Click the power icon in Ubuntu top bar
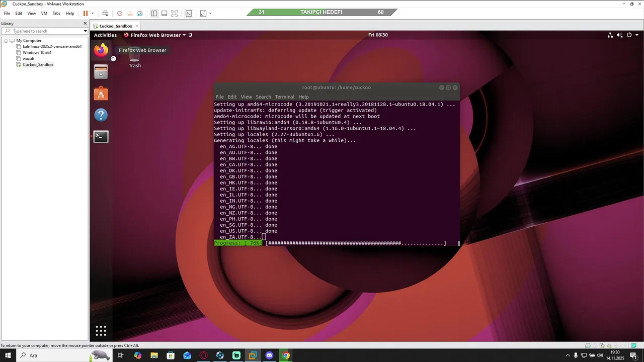644x362 pixels. [629, 35]
